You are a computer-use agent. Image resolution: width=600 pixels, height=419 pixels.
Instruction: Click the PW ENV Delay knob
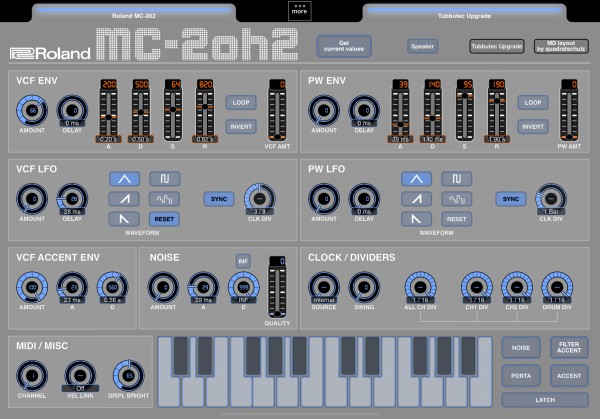click(364, 111)
